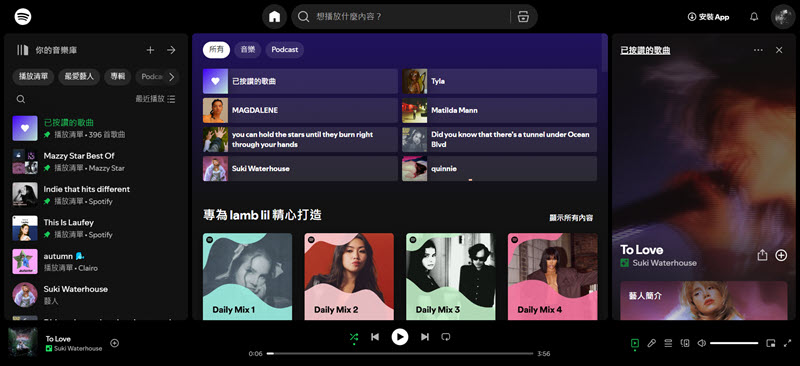Screen dimensions: 800x366
Task: Open 藝人簡介 artist card
Action: coord(704,301)
